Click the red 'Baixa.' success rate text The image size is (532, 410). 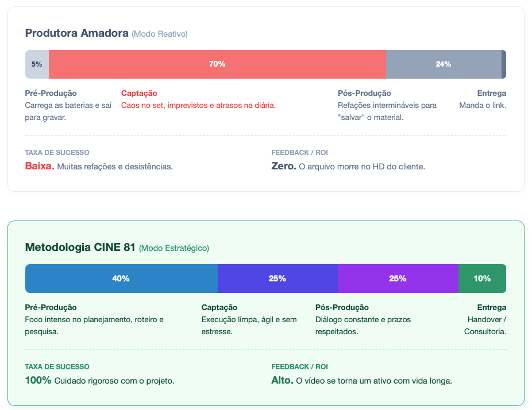[40, 166]
